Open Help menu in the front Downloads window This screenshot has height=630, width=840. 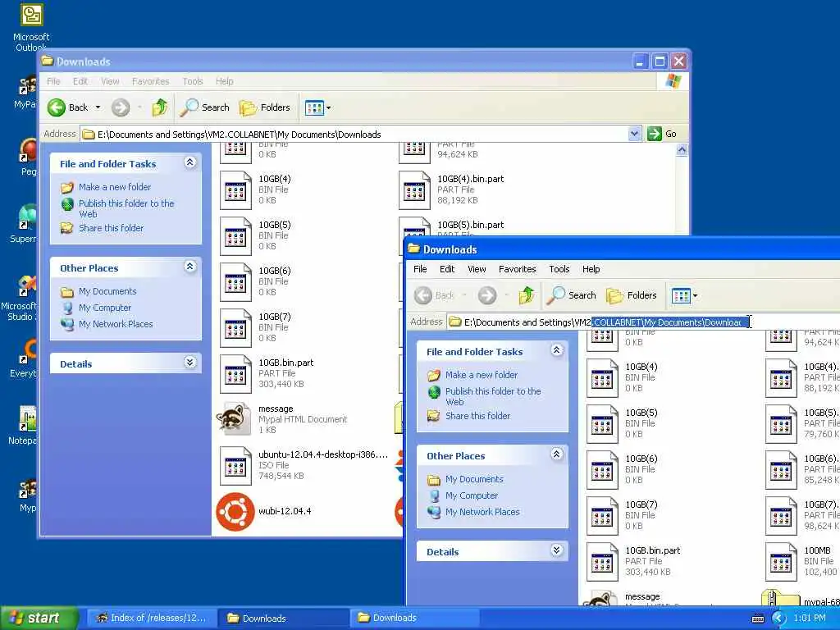(x=591, y=269)
